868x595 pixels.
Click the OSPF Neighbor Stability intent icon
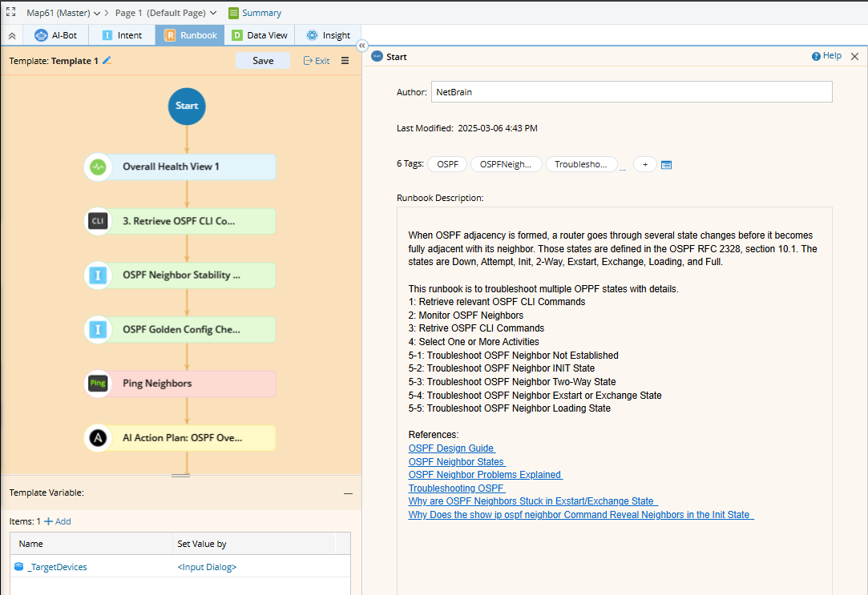point(98,275)
